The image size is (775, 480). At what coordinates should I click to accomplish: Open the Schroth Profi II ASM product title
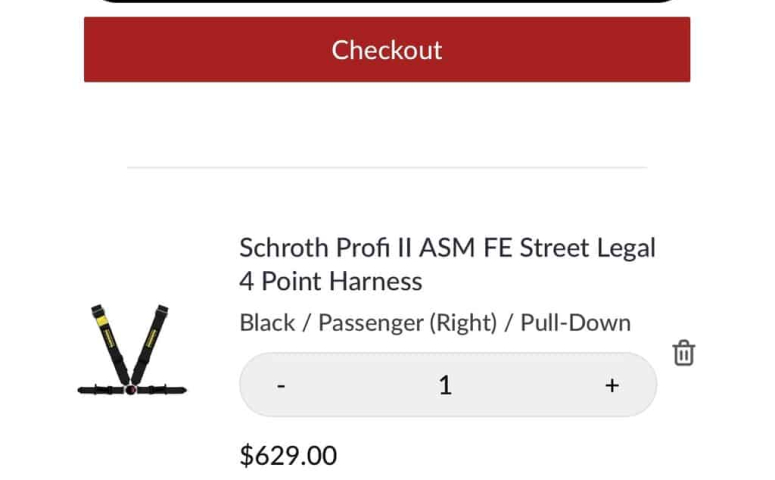click(447, 248)
